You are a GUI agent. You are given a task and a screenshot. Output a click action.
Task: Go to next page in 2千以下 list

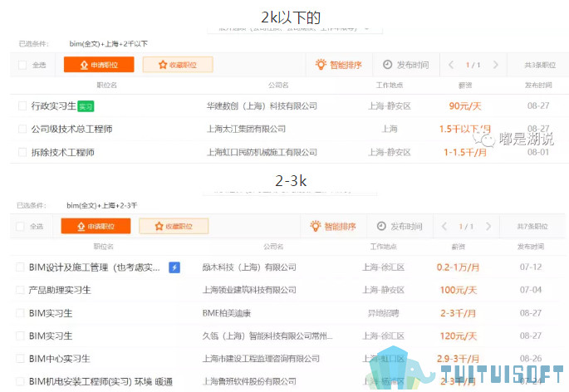(x=495, y=65)
